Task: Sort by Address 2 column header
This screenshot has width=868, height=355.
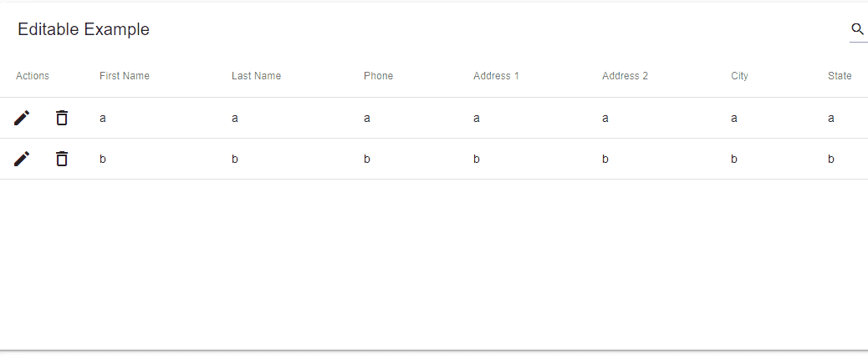Action: pos(625,76)
